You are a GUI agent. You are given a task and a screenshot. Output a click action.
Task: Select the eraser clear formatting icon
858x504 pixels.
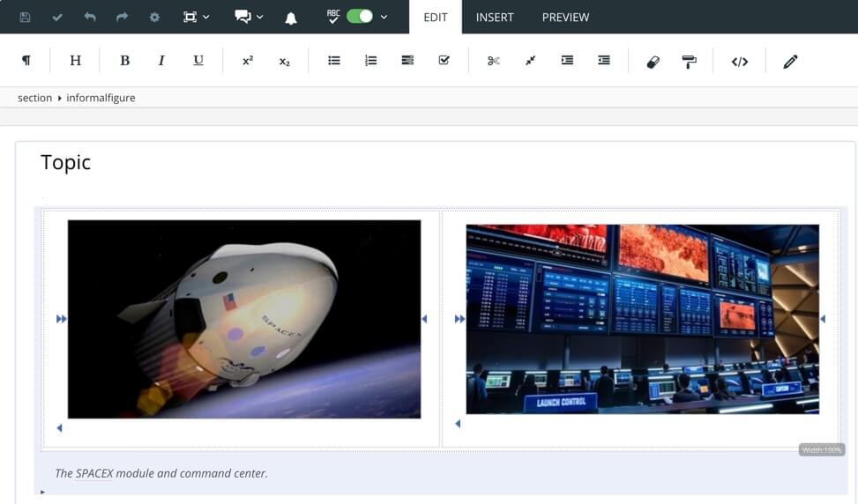653,62
